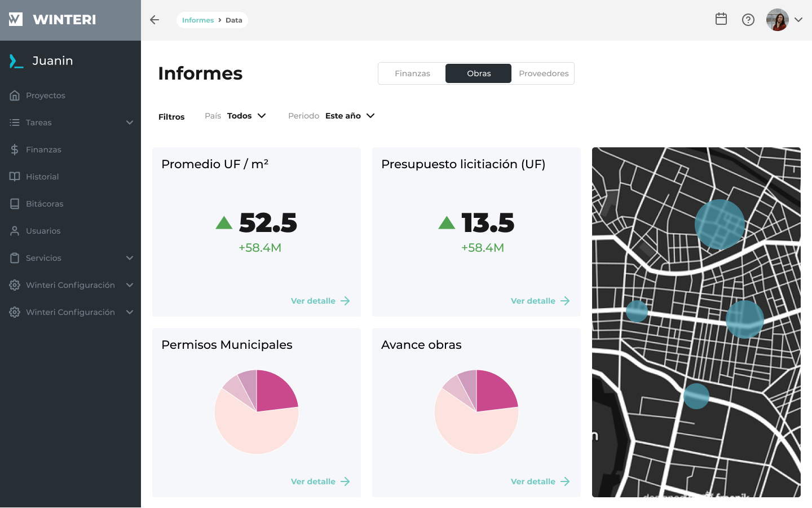Open Usuarios in the sidebar
This screenshot has height=508, width=812.
click(43, 231)
